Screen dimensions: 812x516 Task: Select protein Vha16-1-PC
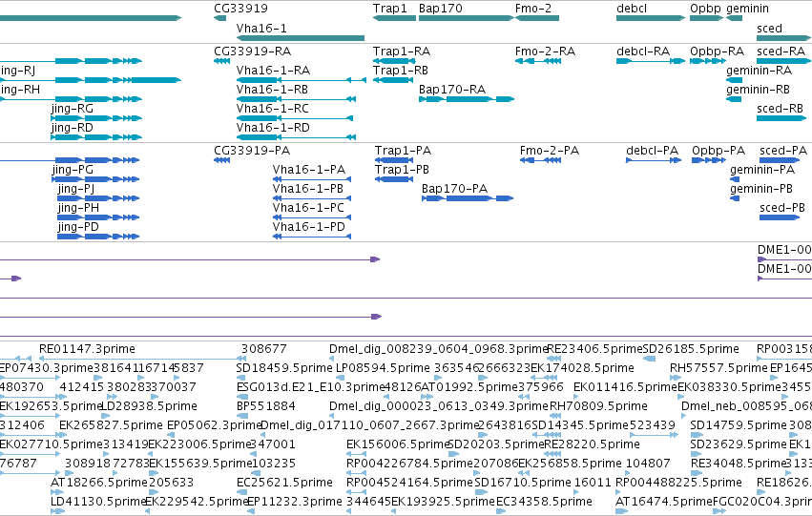click(x=308, y=208)
